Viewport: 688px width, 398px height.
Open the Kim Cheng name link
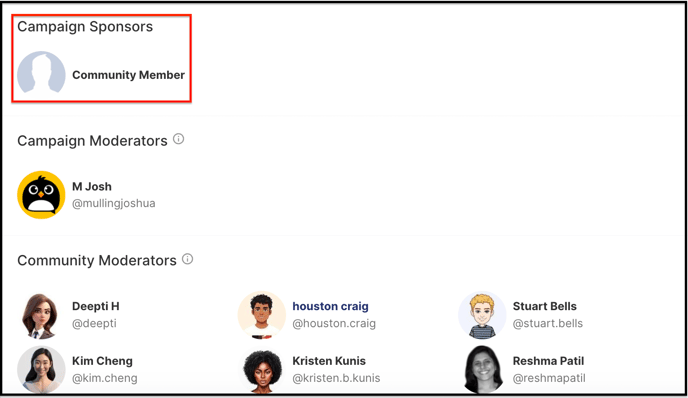coord(102,361)
